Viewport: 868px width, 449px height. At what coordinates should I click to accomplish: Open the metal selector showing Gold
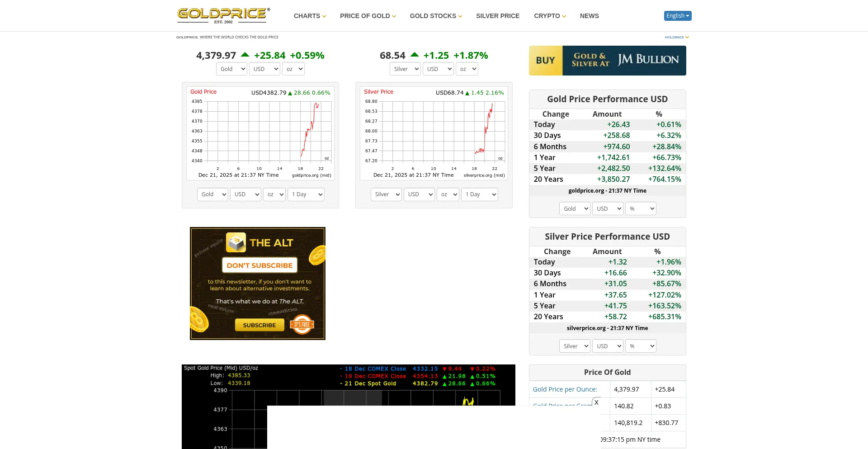coord(231,69)
